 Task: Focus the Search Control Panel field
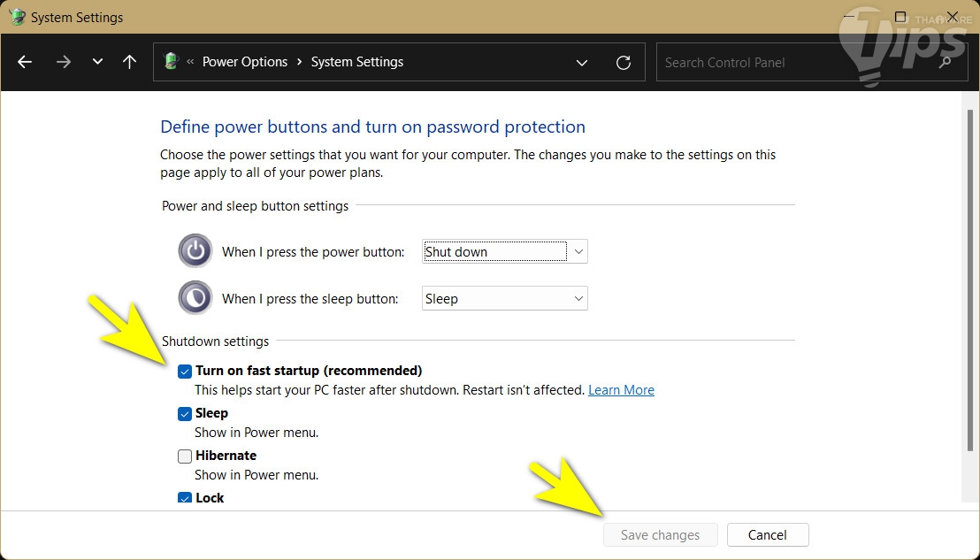point(796,62)
